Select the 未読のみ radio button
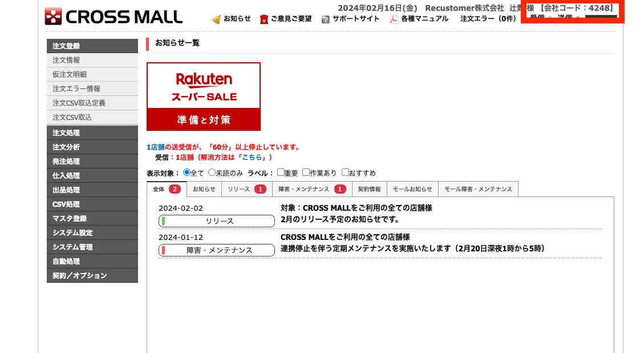 click(212, 173)
